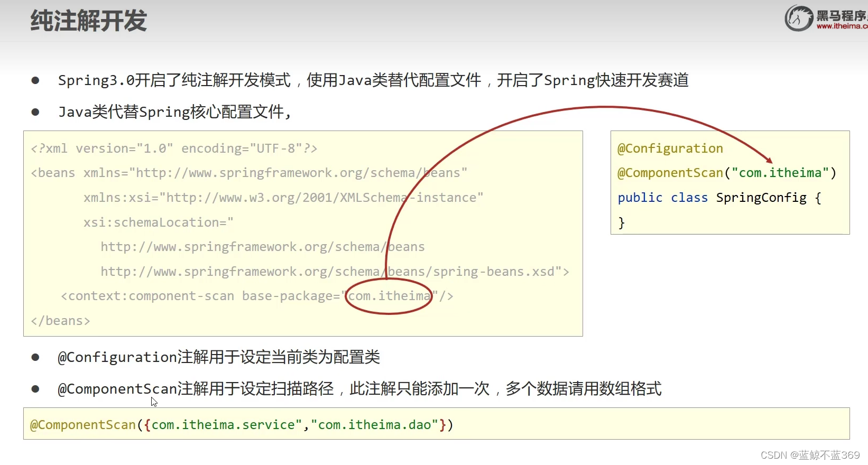Click the xmlns:xsi XMLSchema-instance line
The image size is (868, 465).
283,198
